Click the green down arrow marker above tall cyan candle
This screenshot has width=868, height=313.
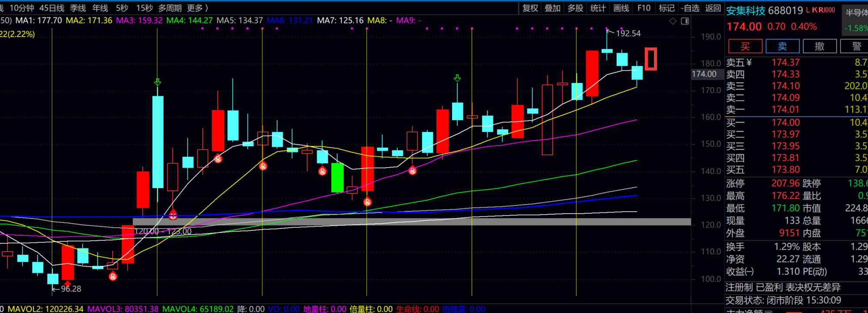158,82
